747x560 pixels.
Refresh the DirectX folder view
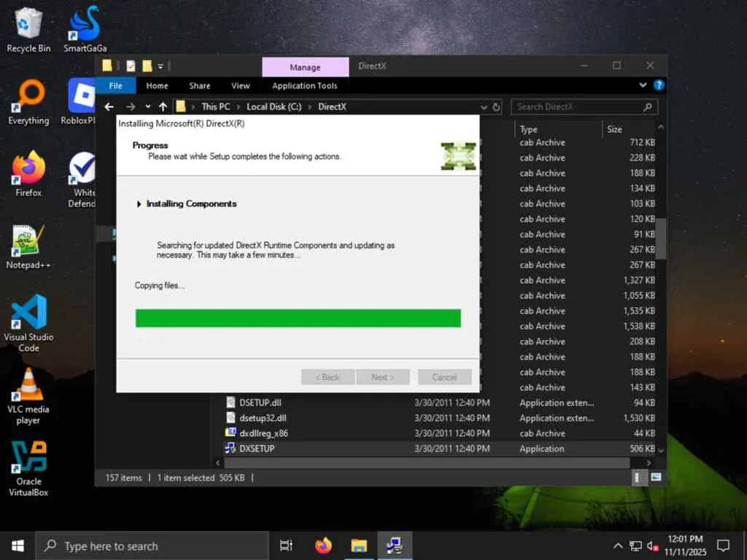[x=496, y=106]
